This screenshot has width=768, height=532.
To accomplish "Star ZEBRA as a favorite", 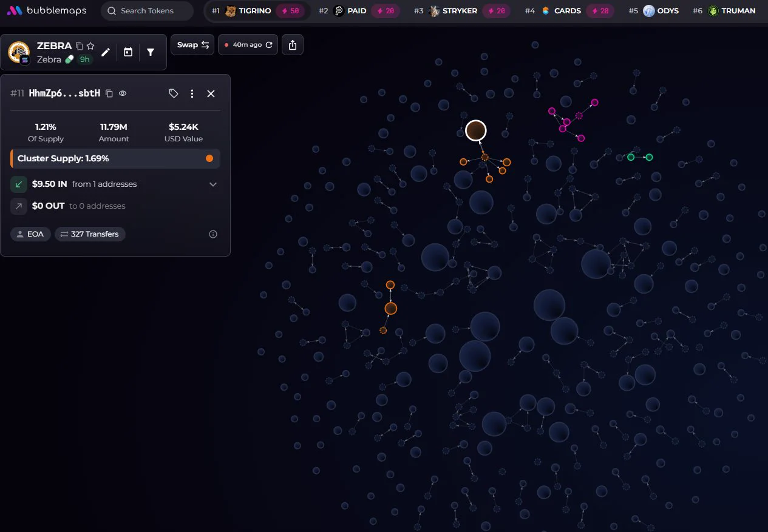I will pos(90,46).
